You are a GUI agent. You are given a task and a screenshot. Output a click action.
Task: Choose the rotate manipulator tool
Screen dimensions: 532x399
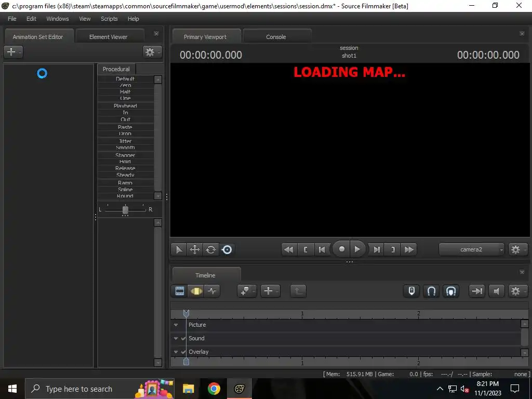[x=211, y=250]
